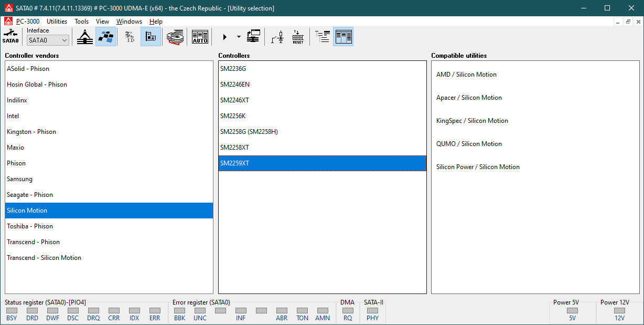Click the play arrow toolbar button

coord(224,37)
